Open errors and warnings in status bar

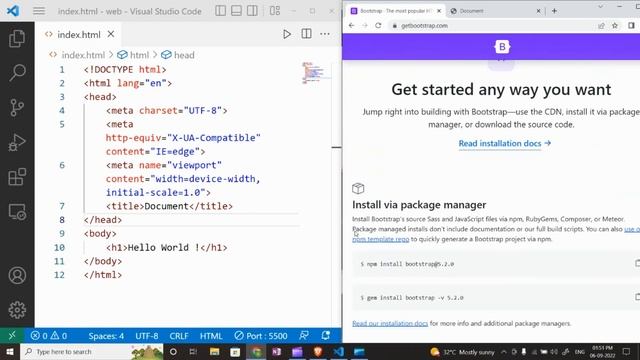(49, 336)
